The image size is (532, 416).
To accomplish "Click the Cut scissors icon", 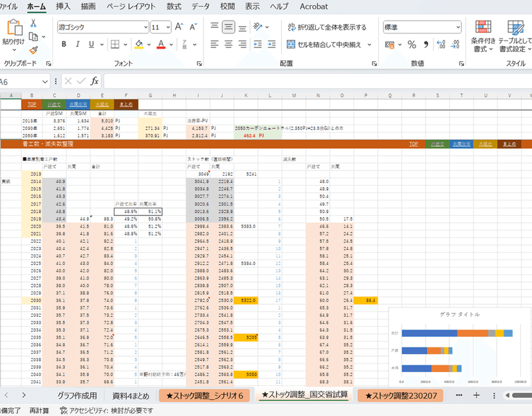I will click(x=33, y=23).
